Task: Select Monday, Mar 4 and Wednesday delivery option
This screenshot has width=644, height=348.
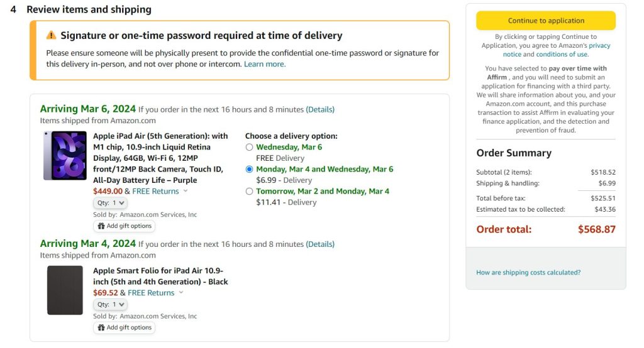Action: pos(250,169)
